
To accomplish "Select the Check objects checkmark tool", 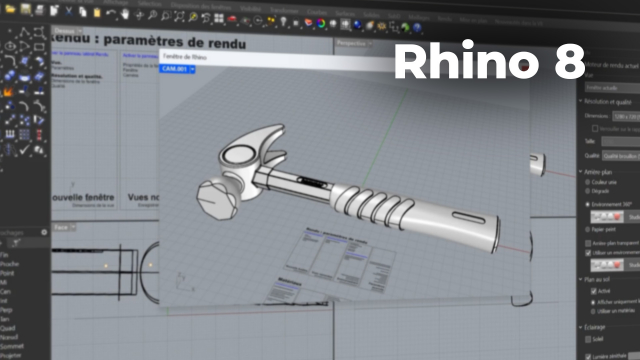I will point(24,149).
